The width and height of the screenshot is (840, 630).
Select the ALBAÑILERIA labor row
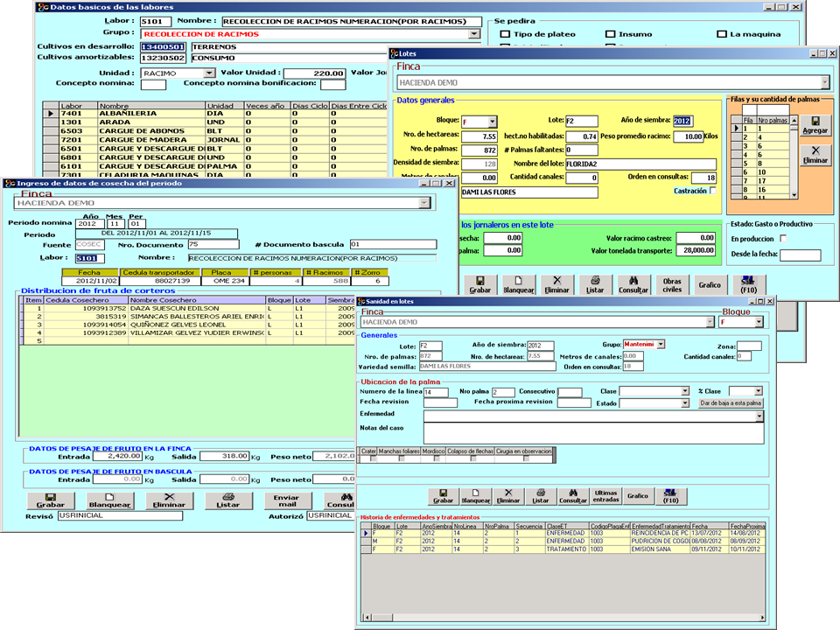tap(215, 114)
